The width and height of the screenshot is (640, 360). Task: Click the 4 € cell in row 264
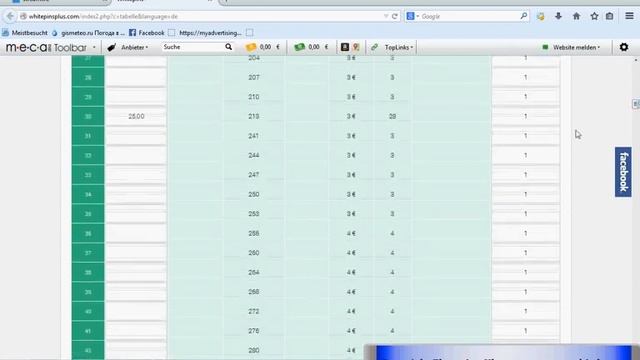click(x=351, y=272)
